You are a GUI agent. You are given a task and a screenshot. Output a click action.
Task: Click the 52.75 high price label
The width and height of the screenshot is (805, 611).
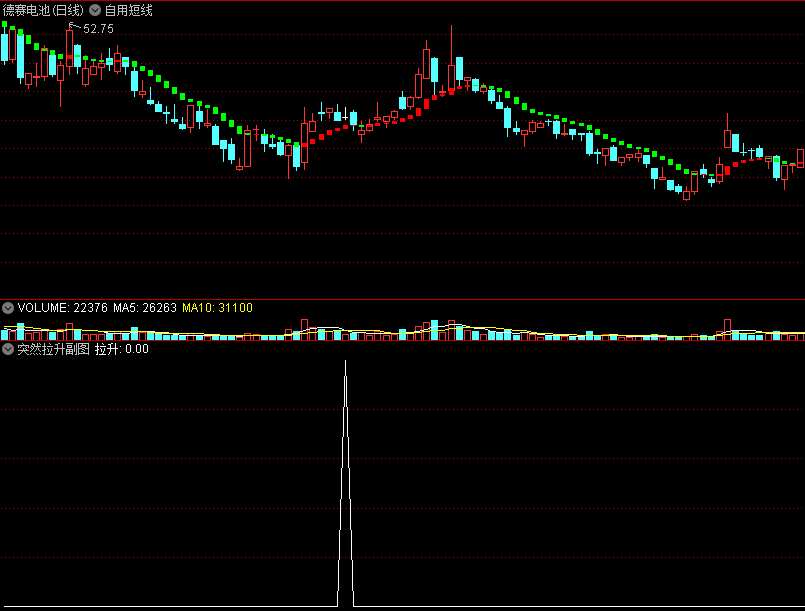98,29
